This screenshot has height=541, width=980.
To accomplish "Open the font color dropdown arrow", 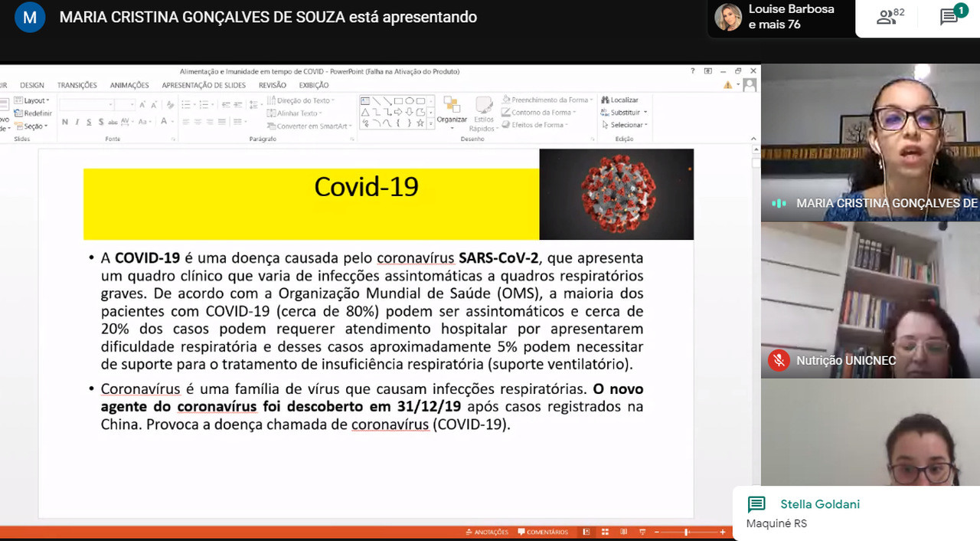I will coord(172,122).
